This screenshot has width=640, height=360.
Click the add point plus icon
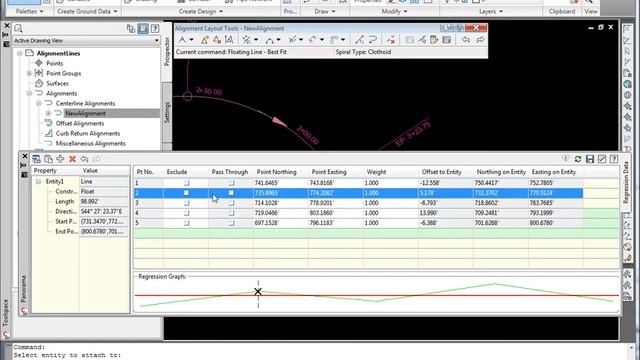[x=60, y=159]
